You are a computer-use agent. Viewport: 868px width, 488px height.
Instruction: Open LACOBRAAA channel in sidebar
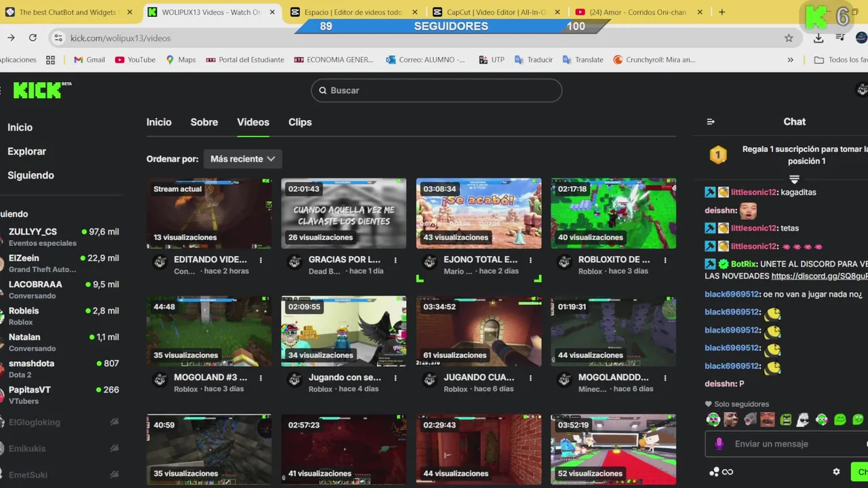click(61, 289)
